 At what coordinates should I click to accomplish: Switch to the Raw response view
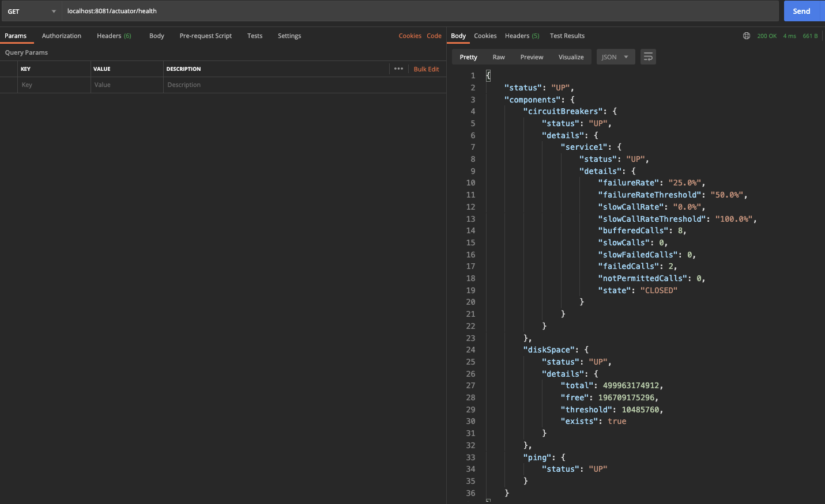click(x=498, y=56)
